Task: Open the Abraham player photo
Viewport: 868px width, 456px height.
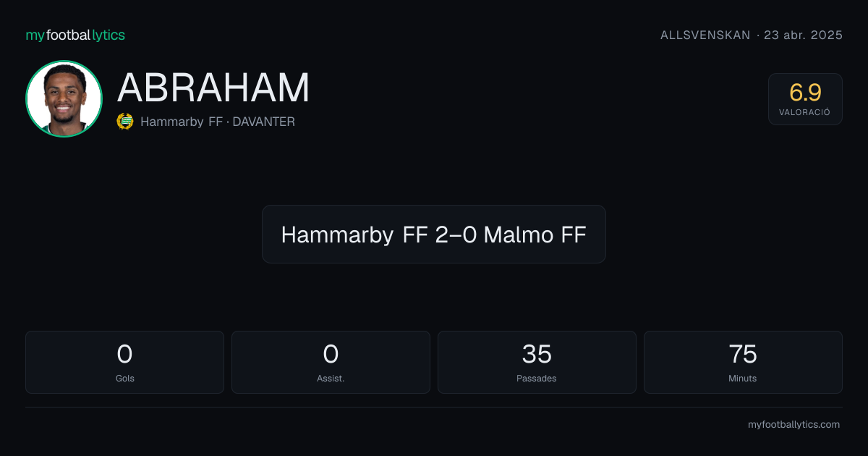Action: (x=64, y=99)
